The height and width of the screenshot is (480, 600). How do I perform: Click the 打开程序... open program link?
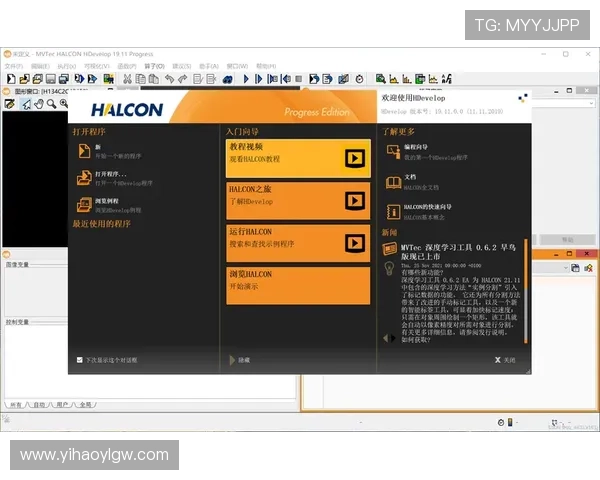(x=111, y=174)
